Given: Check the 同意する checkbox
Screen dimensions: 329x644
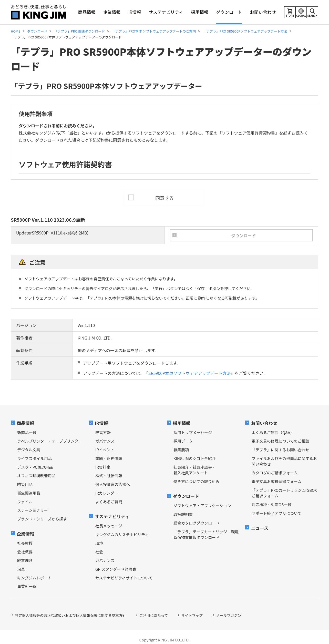Looking at the screenshot, I should (131, 198).
